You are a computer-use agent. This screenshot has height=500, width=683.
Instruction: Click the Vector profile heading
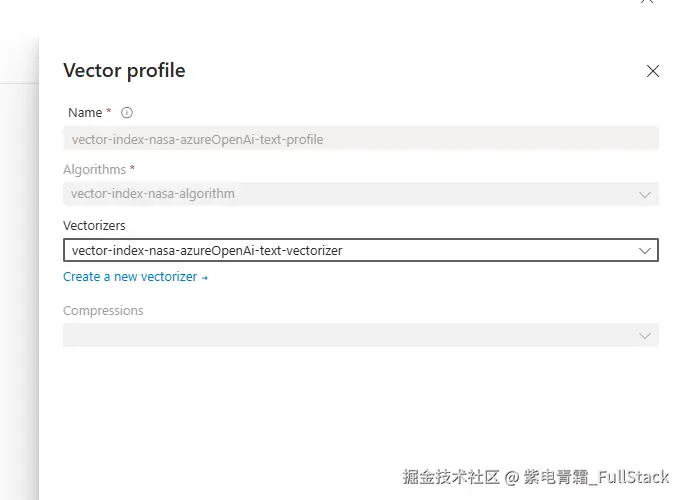[124, 71]
